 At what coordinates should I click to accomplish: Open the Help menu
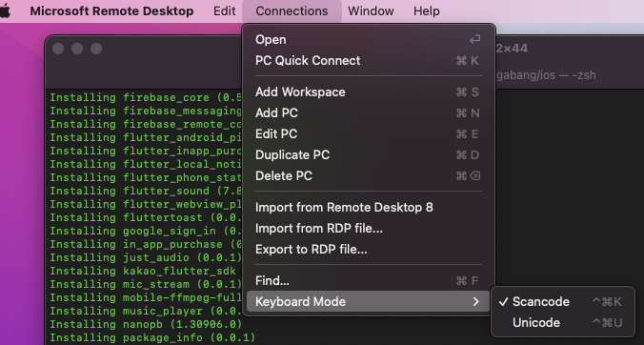click(x=427, y=11)
